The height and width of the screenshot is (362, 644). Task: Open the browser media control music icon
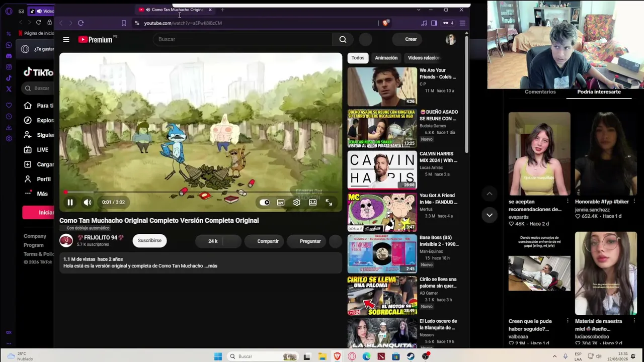(424, 23)
